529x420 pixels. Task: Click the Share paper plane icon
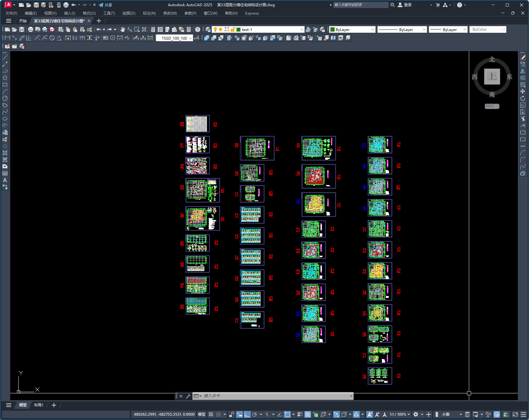[x=101, y=5]
